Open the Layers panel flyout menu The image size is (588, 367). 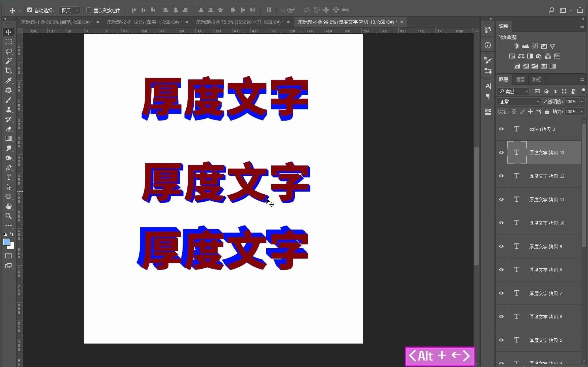(582, 79)
